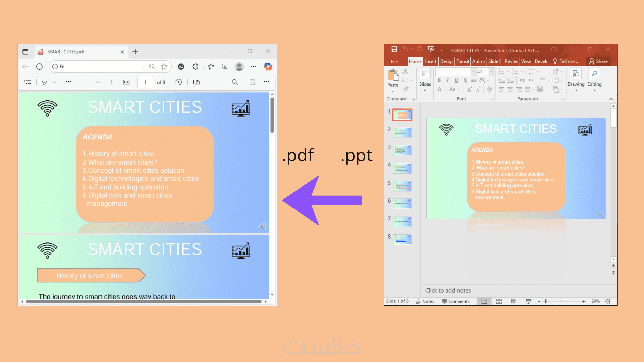
Task: Toggle Bold formatting in the Font group
Action: [439, 80]
